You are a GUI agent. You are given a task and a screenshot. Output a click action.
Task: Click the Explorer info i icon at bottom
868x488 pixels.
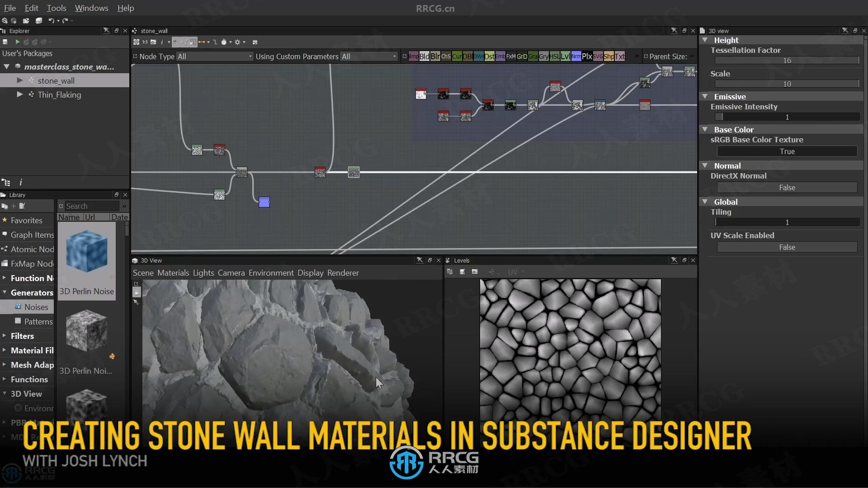tap(20, 182)
